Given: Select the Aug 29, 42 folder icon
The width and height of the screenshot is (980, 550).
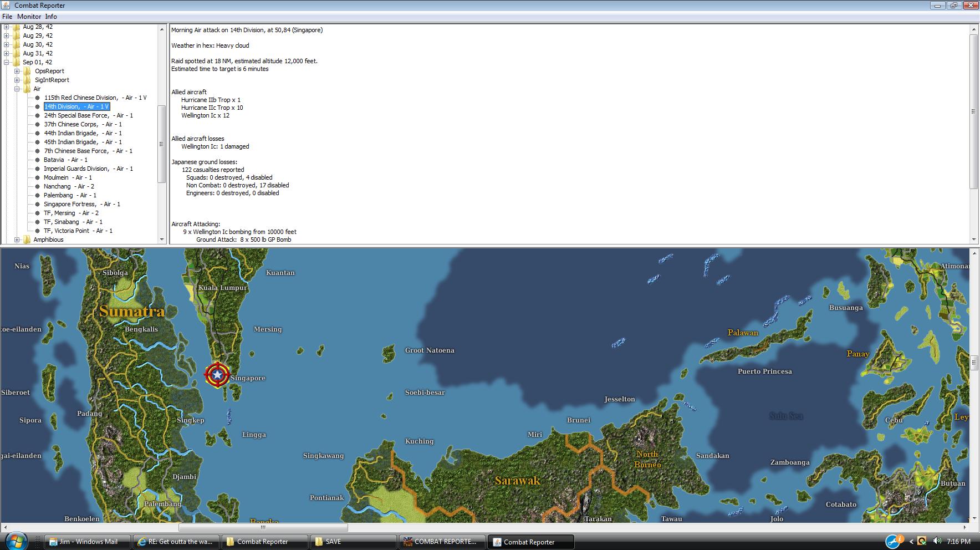Looking at the screenshot, I should point(16,35).
